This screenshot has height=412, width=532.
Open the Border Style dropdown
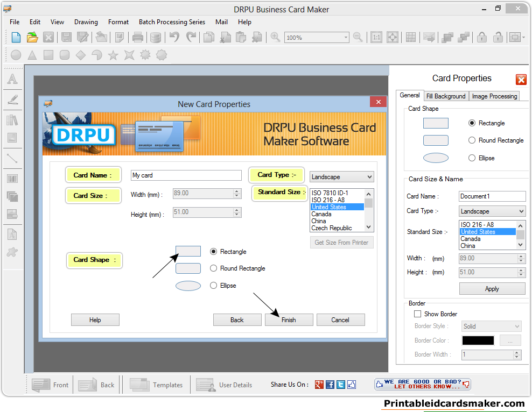(x=491, y=326)
